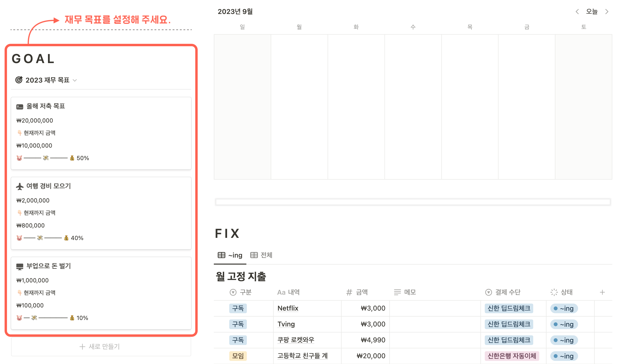Click the target icon beside 2023 재무 목표
This screenshot has width=620, height=364.
(19, 80)
